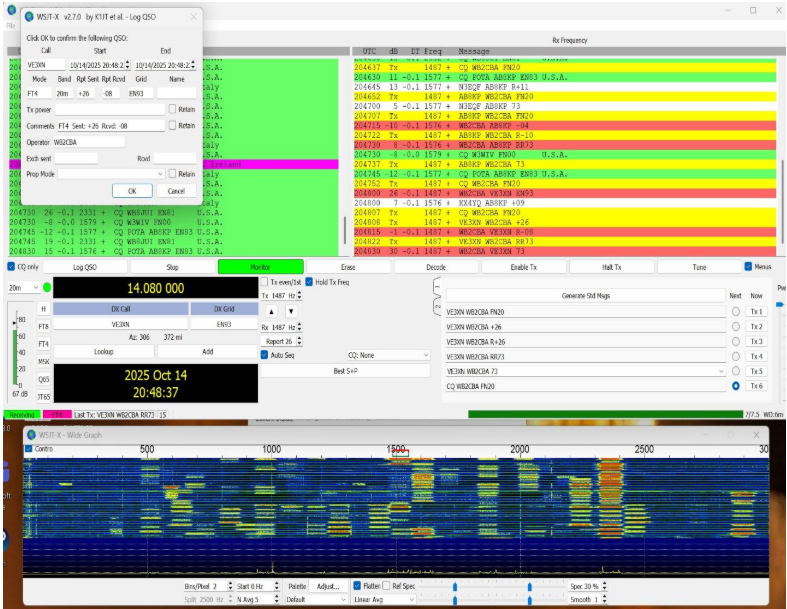This screenshot has height=609, width=787.
Task: Open the Tab 2 message panel
Action: (x=437, y=309)
